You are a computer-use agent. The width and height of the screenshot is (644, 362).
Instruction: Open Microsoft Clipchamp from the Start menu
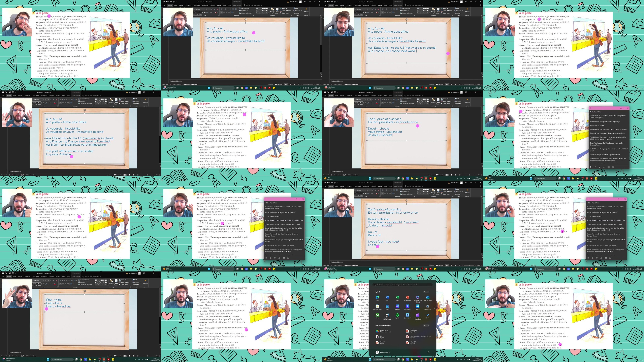(x=418, y=317)
